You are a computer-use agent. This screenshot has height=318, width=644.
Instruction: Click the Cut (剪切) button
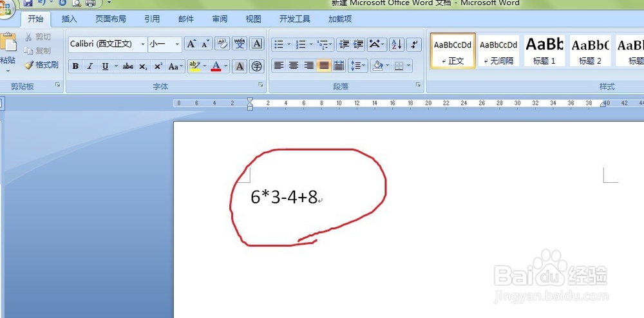click(x=38, y=37)
